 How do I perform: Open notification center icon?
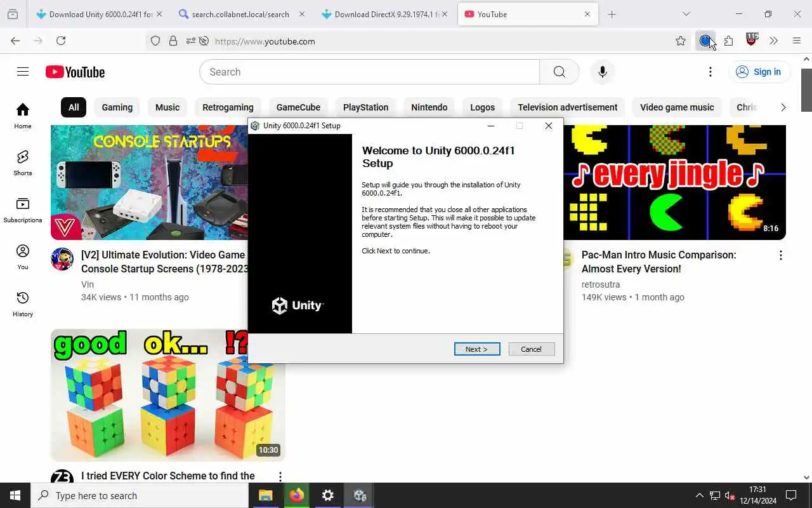(791, 495)
